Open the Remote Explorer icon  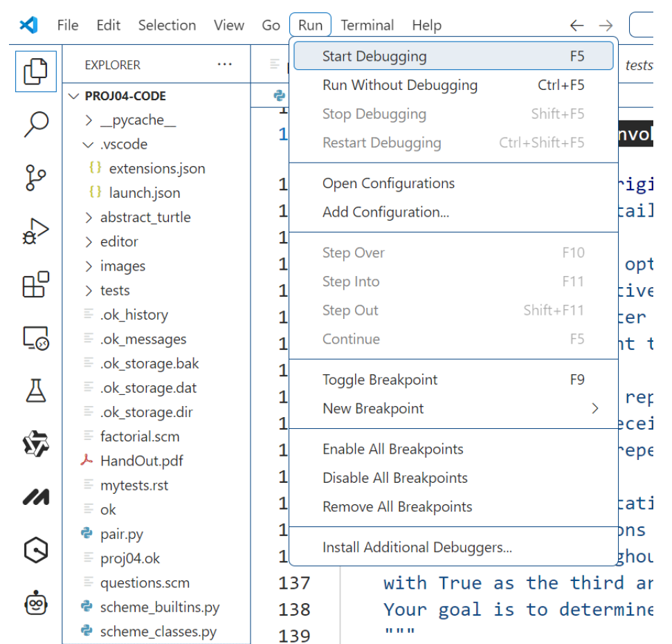[36, 338]
